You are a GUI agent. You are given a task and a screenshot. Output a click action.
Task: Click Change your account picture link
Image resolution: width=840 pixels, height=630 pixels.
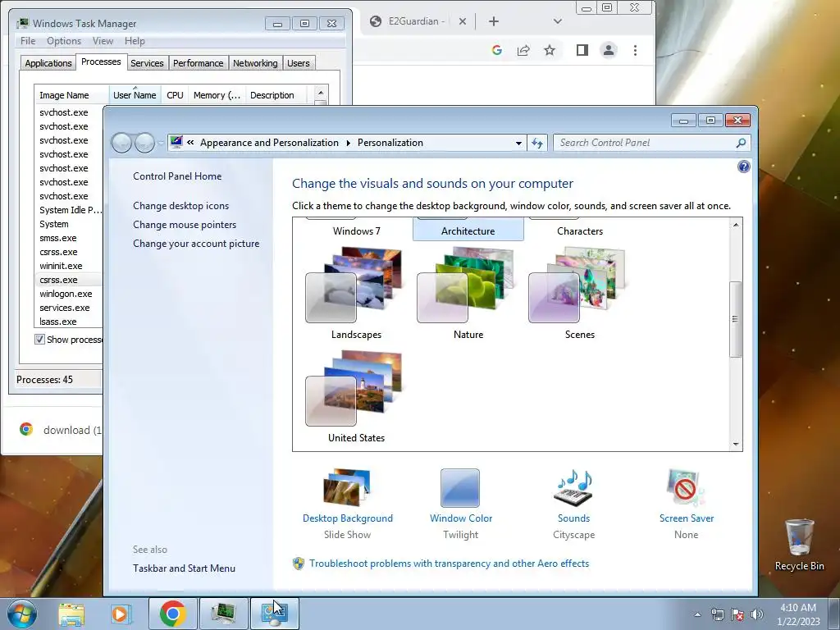[x=196, y=243]
